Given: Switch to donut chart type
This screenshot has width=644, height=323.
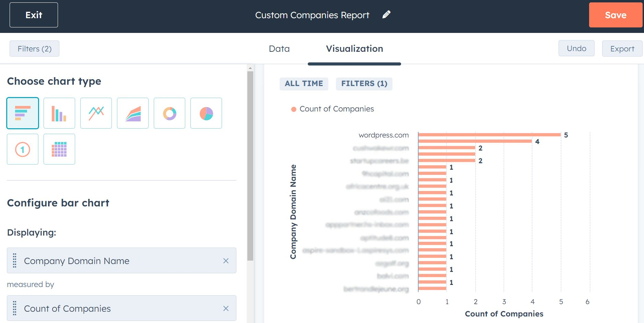Looking at the screenshot, I should coord(169,113).
